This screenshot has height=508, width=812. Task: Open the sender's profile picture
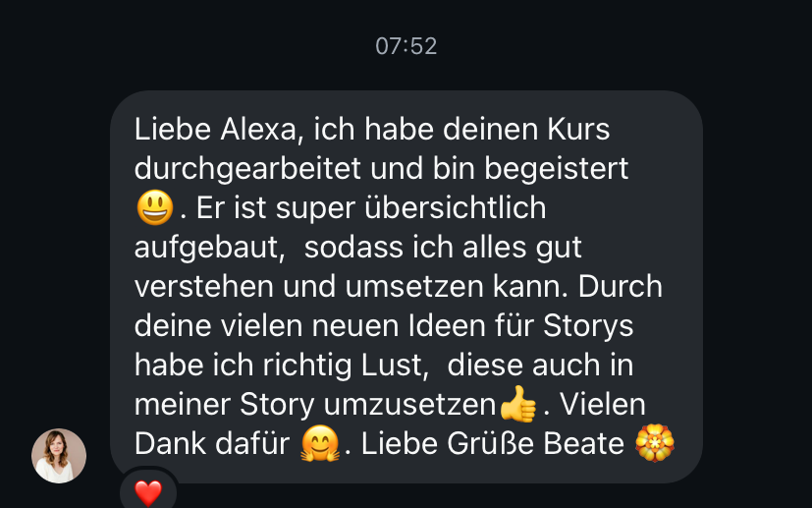click(x=59, y=456)
